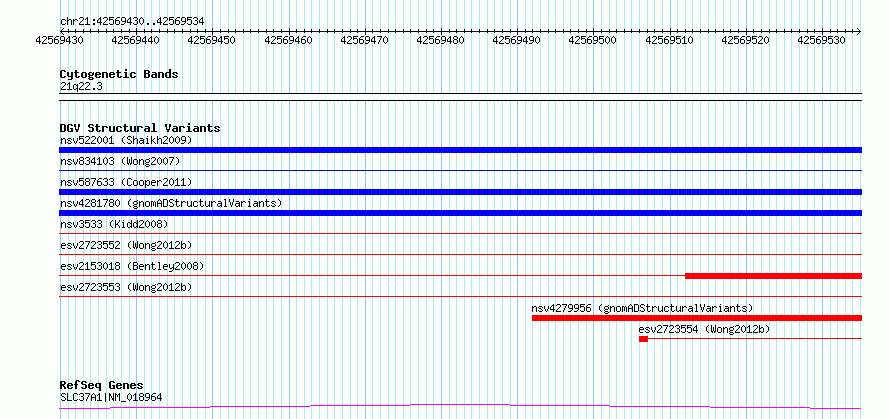Click ruler tick label 42569450
The width and height of the screenshot is (890, 419).
click(211, 40)
